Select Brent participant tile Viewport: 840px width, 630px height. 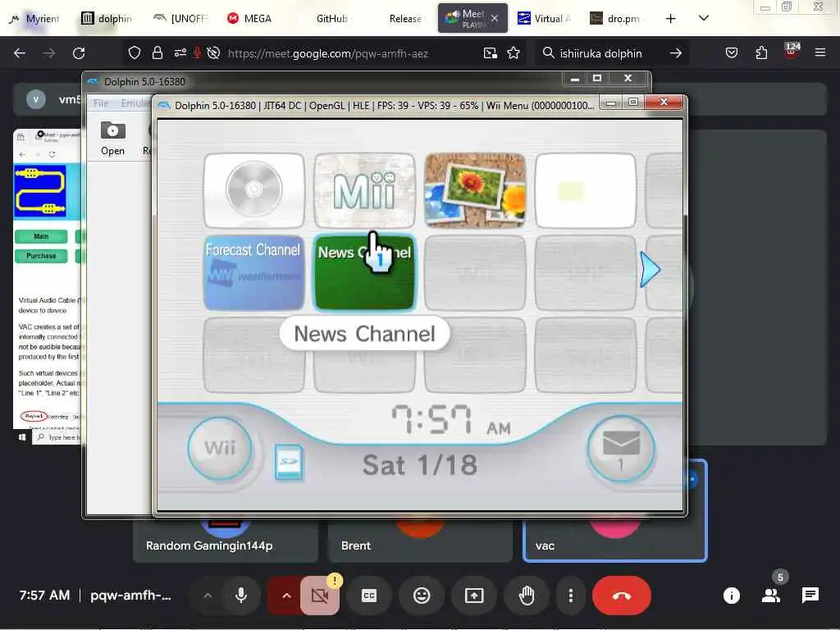(x=420, y=541)
